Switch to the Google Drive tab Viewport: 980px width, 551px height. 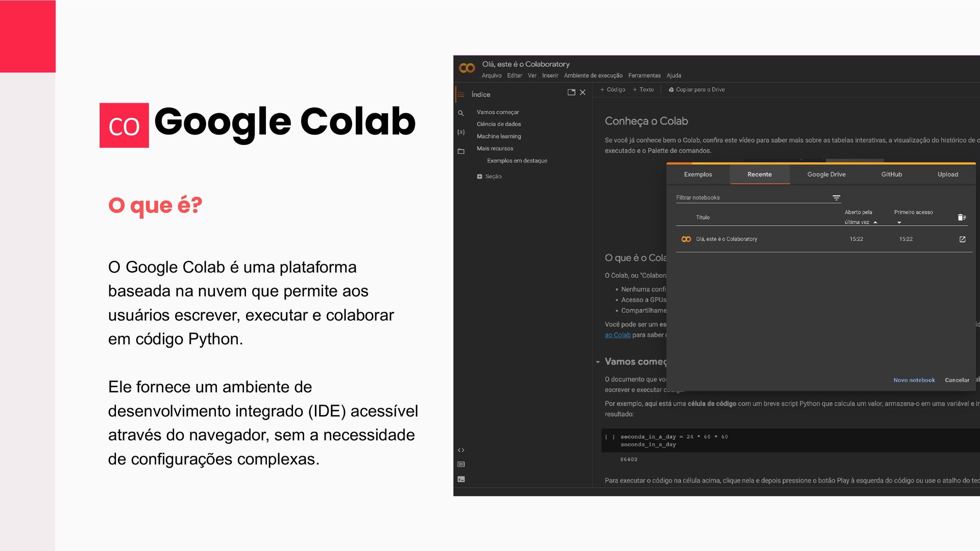tap(826, 174)
